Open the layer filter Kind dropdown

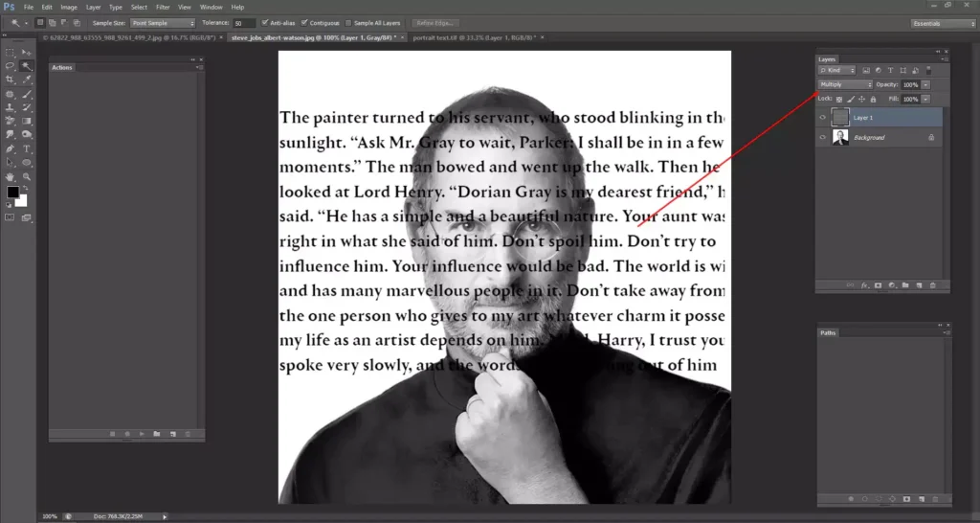836,70
